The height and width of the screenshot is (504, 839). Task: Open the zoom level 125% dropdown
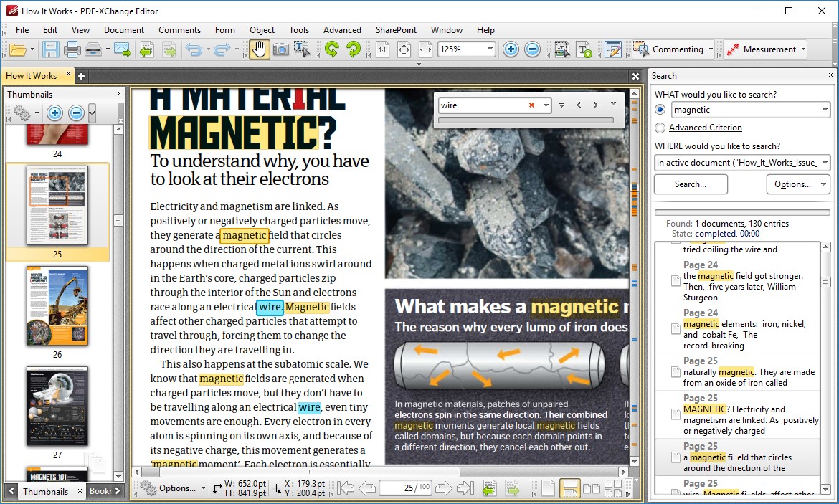[490, 49]
